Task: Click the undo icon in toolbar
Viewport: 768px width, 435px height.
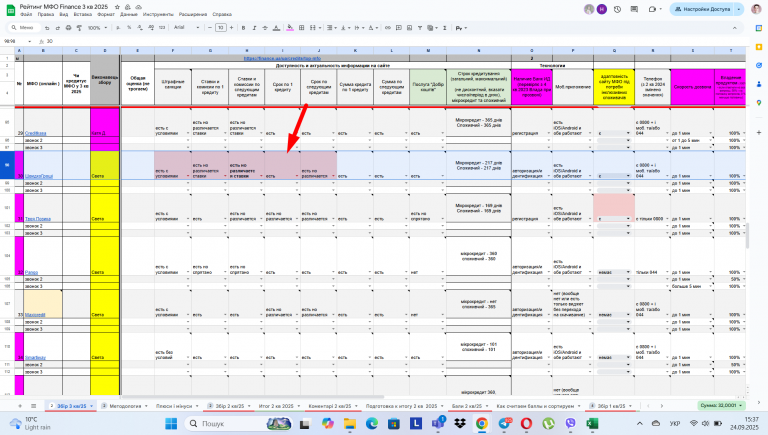Action: (x=47, y=28)
